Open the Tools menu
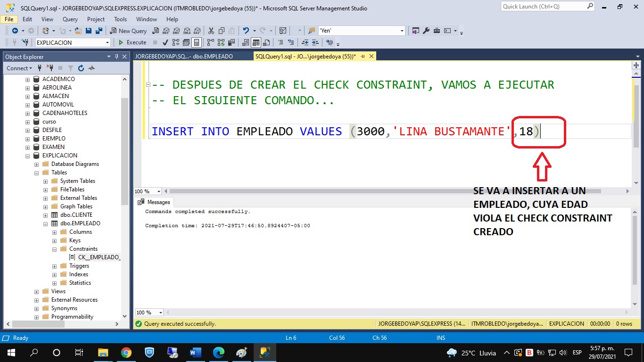 120,19
